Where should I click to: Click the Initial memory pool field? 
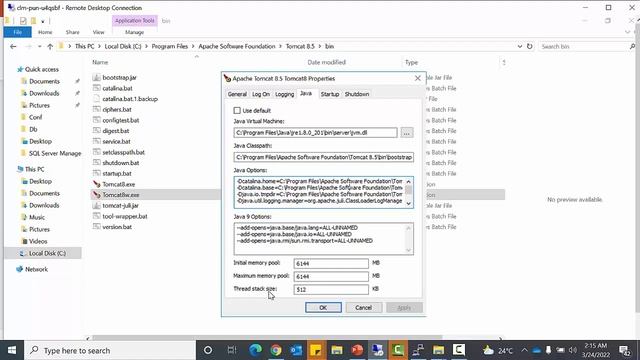(331, 264)
